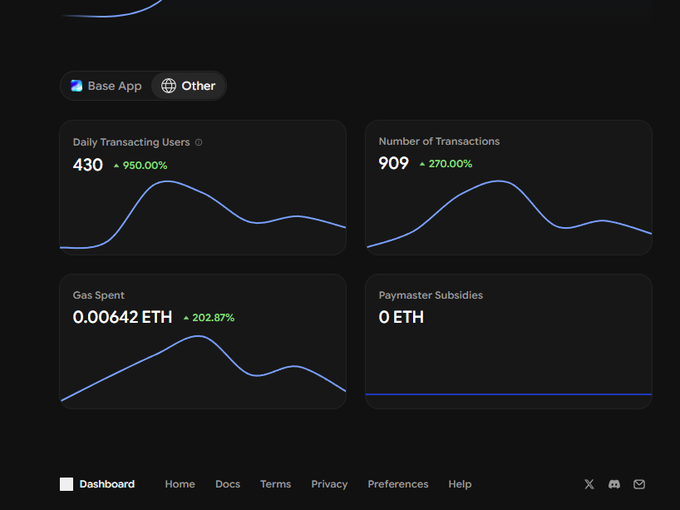The image size is (680, 510).
Task: Click the Daily Transacting Users title
Action: pyautogui.click(x=131, y=142)
